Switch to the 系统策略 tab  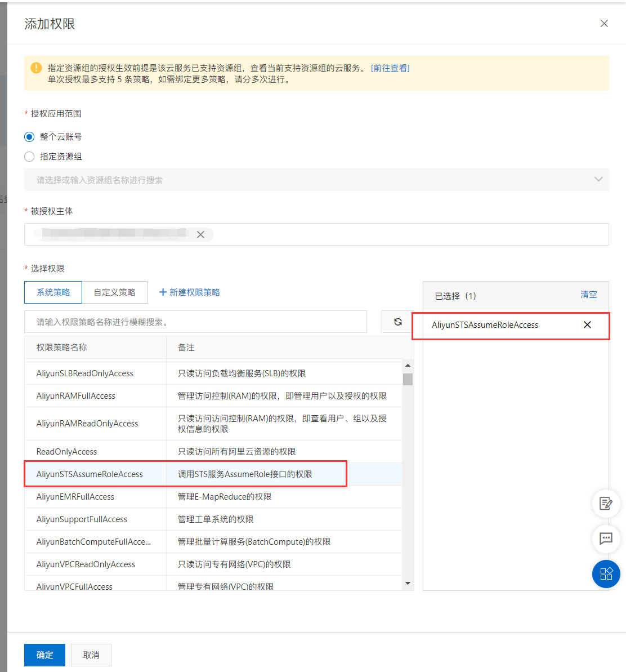click(53, 292)
